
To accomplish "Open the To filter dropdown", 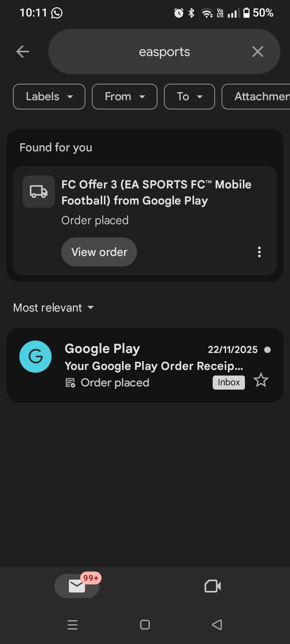I will [189, 97].
